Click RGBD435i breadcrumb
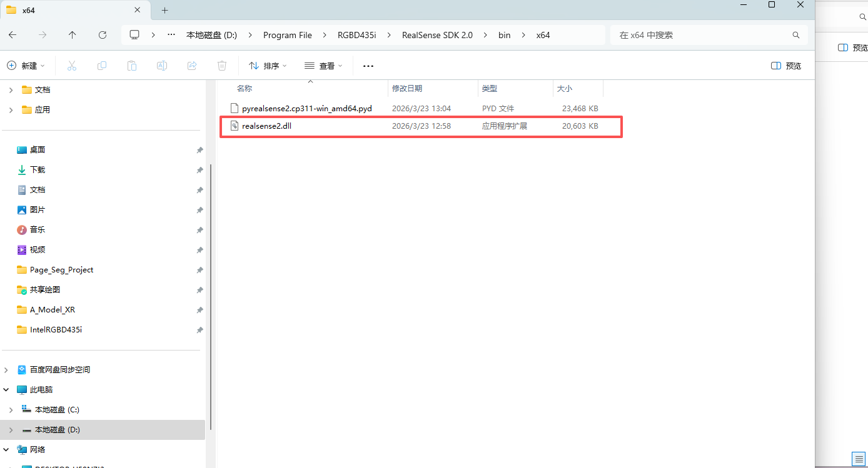The height and width of the screenshot is (468, 868). [x=358, y=35]
